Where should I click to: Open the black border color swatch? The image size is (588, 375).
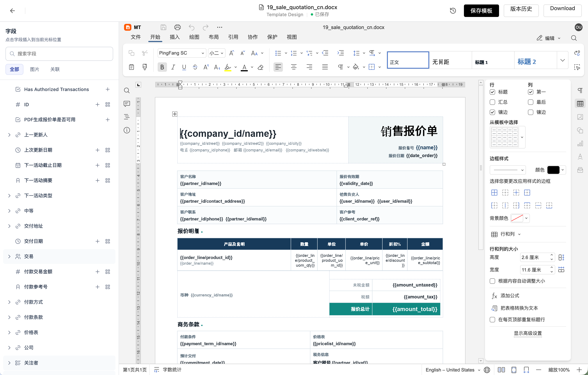click(556, 170)
